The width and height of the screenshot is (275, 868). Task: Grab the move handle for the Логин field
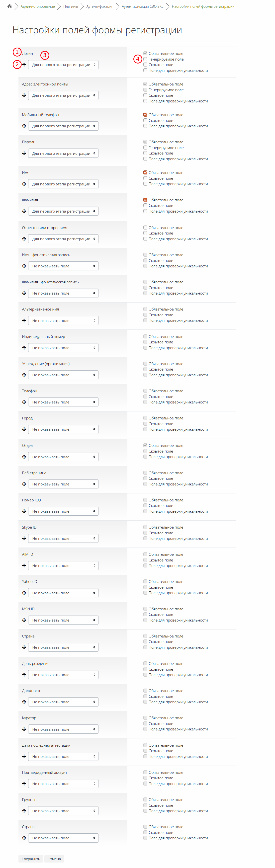click(24, 65)
